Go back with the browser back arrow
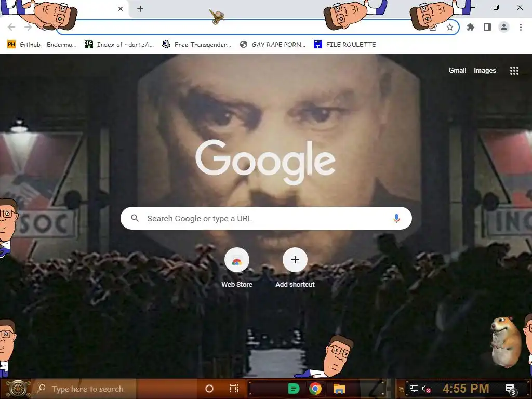 (11, 27)
